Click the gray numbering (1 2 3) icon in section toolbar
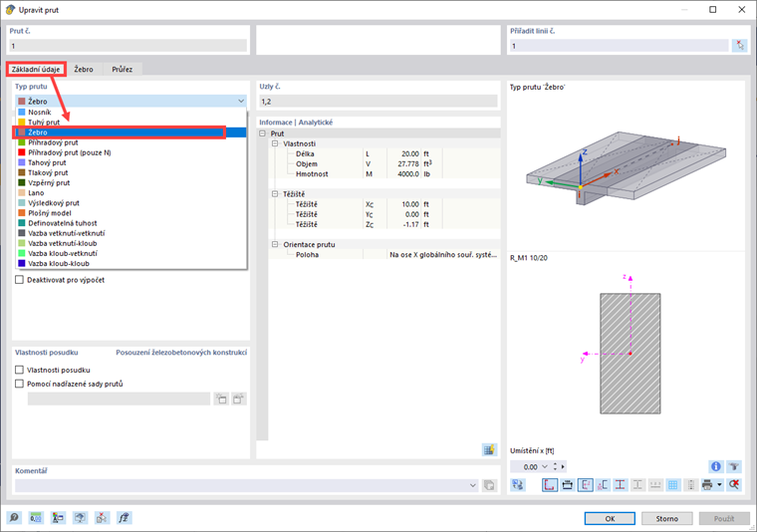757x532 pixels. (655, 484)
